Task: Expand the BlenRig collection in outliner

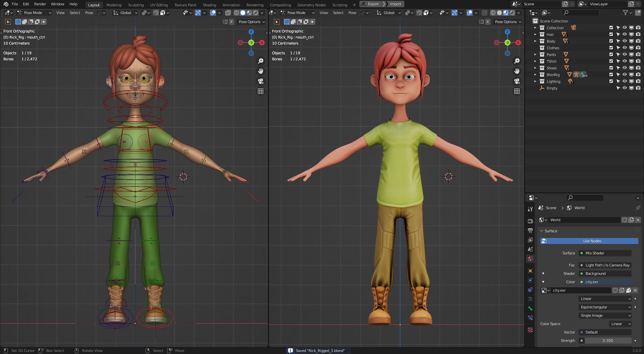Action: [535, 75]
